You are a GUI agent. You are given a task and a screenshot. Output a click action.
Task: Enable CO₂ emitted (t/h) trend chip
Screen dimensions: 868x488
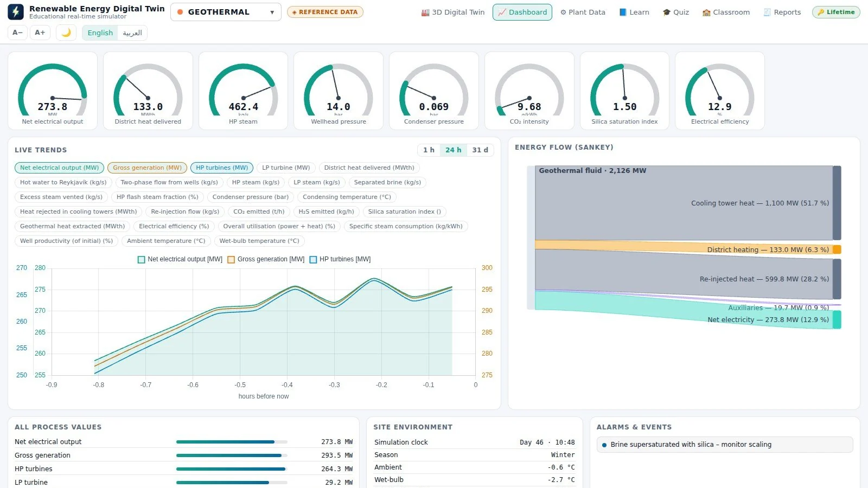259,211
